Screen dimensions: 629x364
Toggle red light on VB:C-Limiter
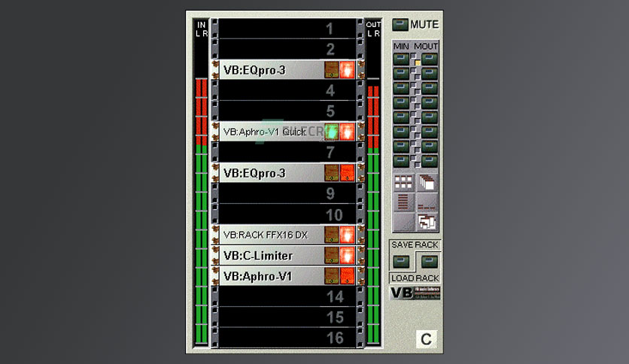348,256
